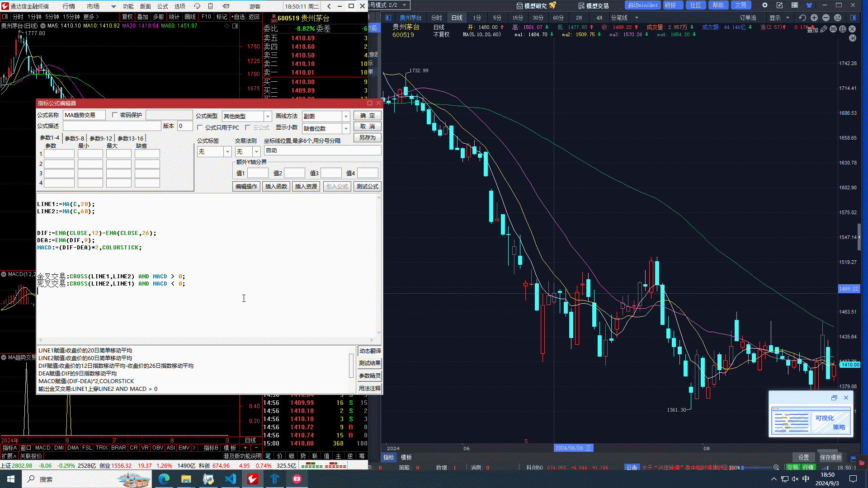The width and height of the screenshot is (868, 488).
Task: Click the pencil edit icon on indicator line
Action: (824, 29)
